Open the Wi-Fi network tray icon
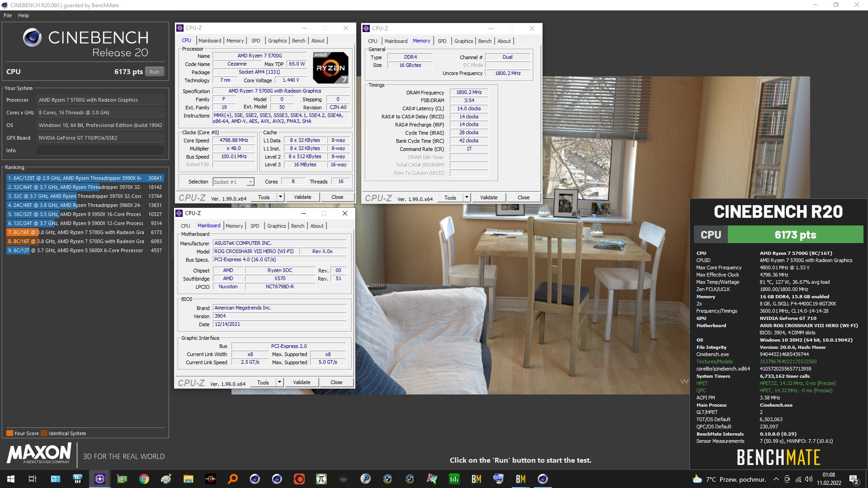868x488 pixels. [798, 479]
